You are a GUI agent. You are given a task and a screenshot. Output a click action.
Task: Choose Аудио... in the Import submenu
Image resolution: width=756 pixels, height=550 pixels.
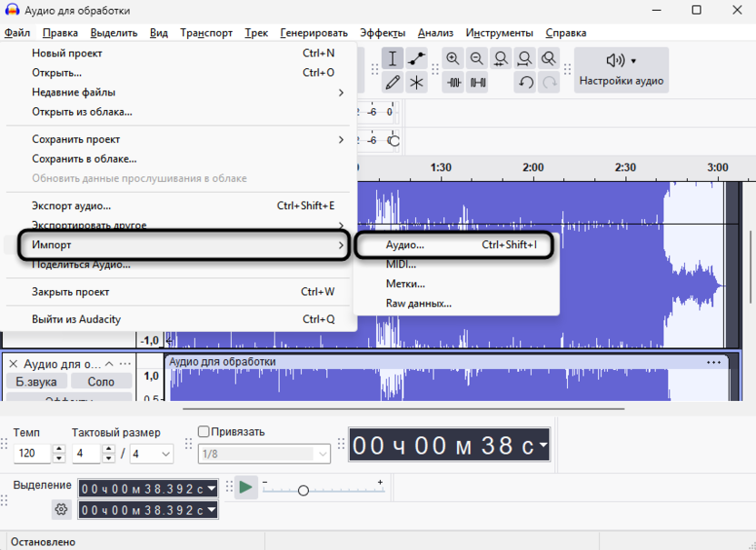(405, 245)
